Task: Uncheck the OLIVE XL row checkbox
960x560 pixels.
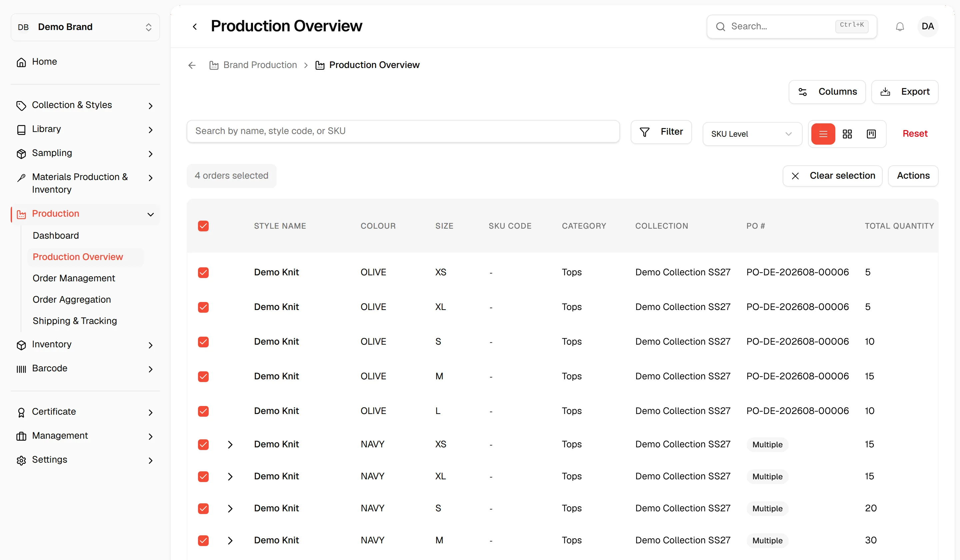Action: (x=203, y=307)
